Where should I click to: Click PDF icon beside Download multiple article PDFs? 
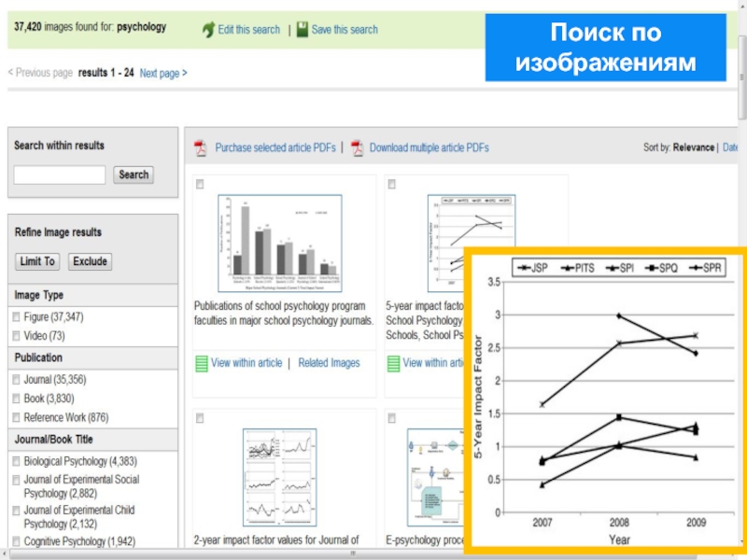tap(356, 148)
